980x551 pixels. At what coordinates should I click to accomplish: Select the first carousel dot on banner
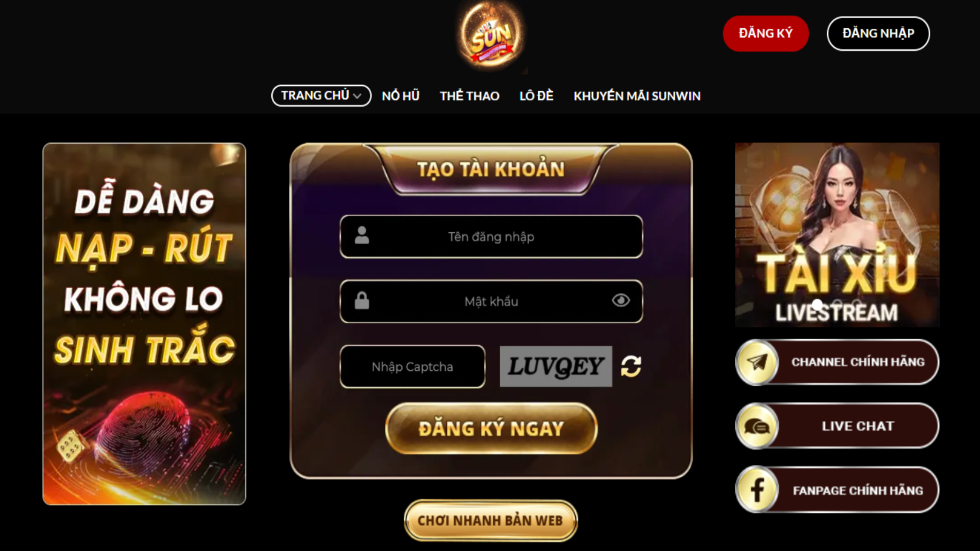coord(817,304)
